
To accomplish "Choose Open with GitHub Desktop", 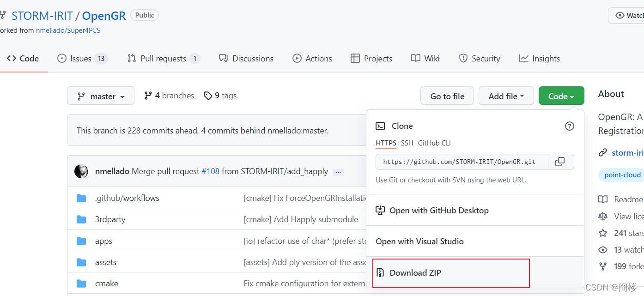I will [x=475, y=211].
